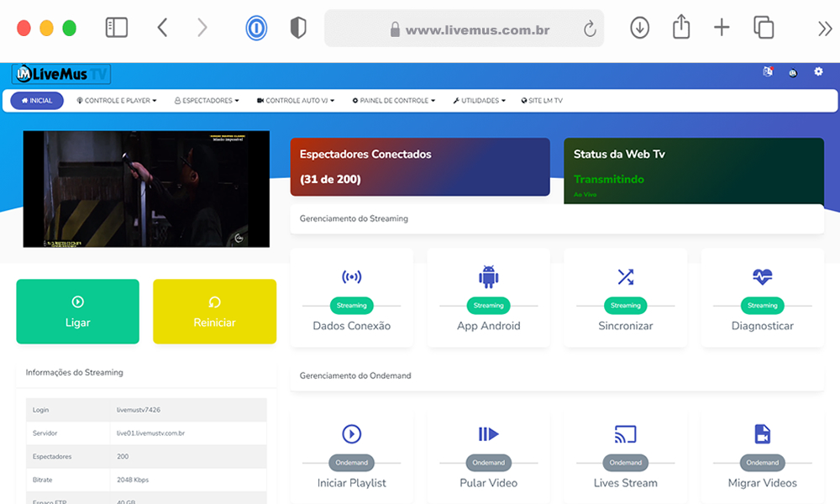Open the Lives Stream cast icon
The width and height of the screenshot is (840, 504).
coord(625,434)
